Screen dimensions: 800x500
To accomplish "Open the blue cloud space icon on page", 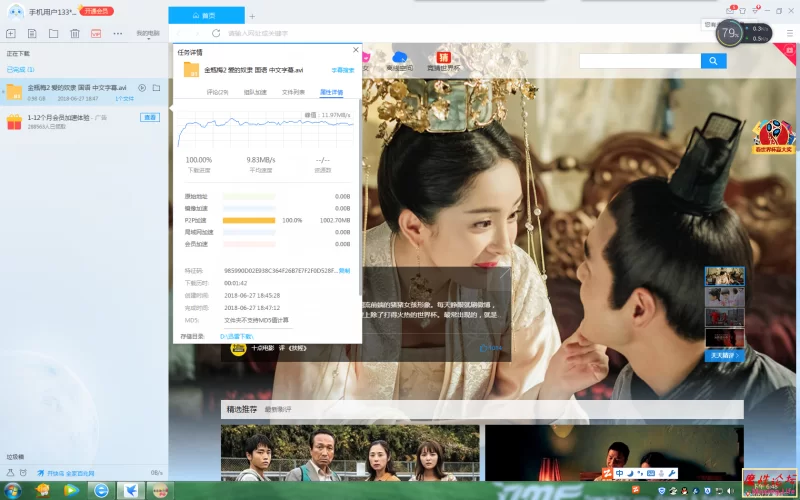I will point(399,61).
